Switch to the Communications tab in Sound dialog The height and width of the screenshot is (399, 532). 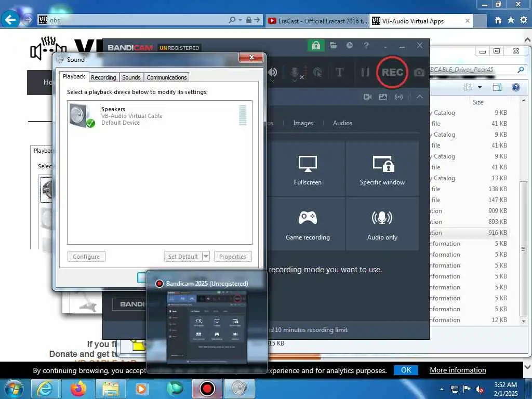tap(167, 77)
